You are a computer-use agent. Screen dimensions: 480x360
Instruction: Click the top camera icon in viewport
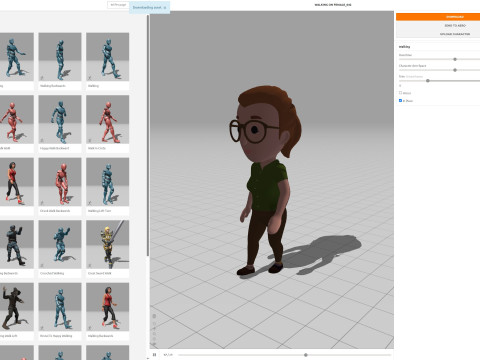click(154, 316)
